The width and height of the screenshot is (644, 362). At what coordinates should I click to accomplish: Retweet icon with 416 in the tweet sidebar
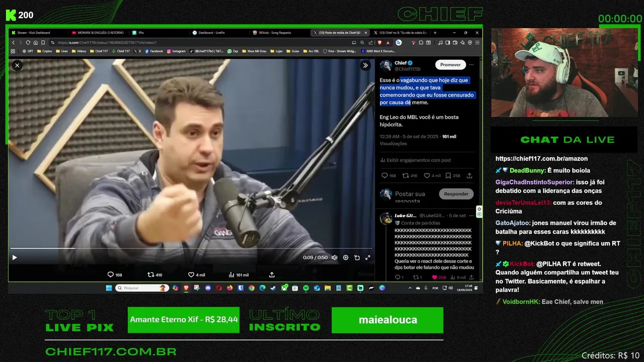pyautogui.click(x=410, y=175)
